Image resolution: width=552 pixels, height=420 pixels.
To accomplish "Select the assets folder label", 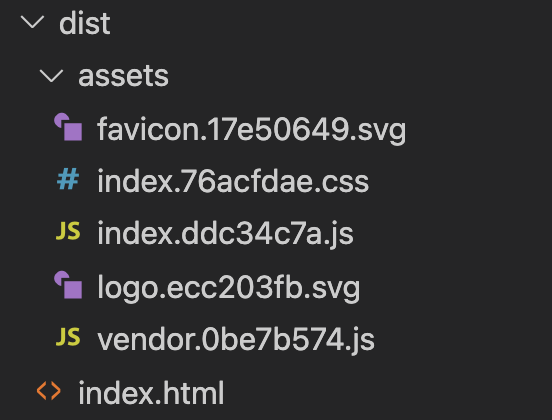I will click(x=123, y=76).
